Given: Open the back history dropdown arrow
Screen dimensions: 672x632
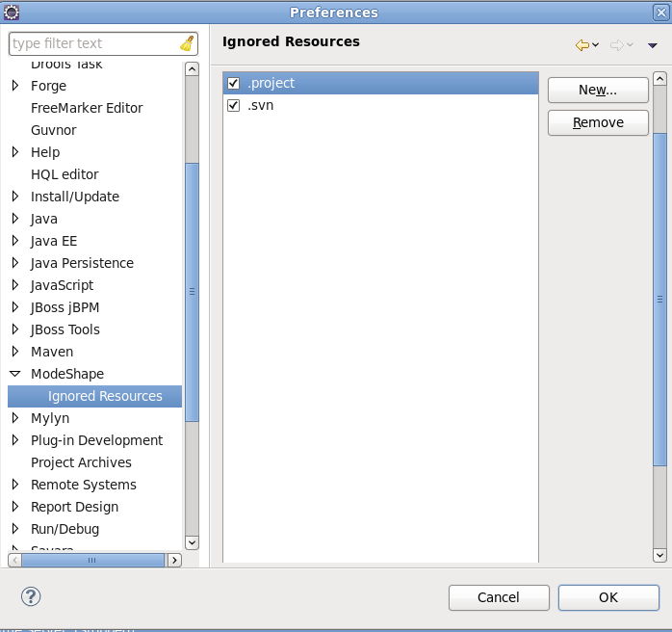Looking at the screenshot, I should pyautogui.click(x=595, y=45).
